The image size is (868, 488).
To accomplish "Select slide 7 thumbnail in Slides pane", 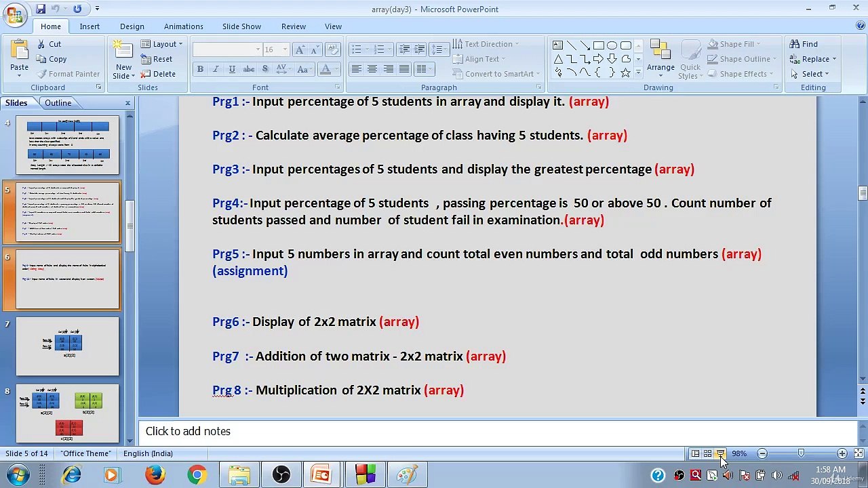I will pos(67,346).
